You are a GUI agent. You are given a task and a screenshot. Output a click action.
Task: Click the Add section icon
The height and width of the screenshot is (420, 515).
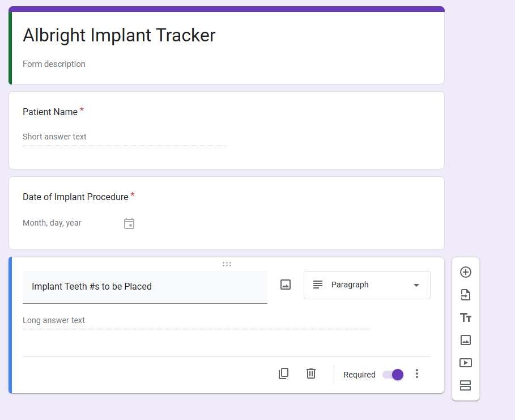pyautogui.click(x=465, y=385)
